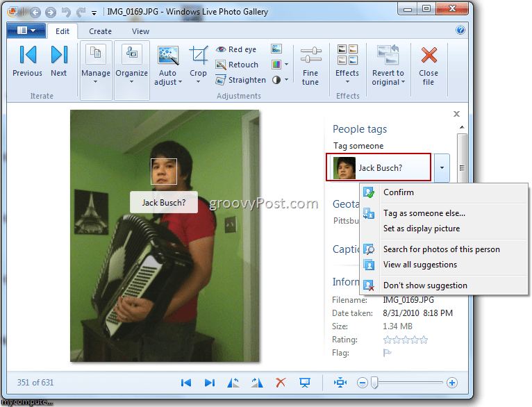Go to Previous photo in ribbon
Viewport: 532px width, 407px height.
[x=28, y=61]
